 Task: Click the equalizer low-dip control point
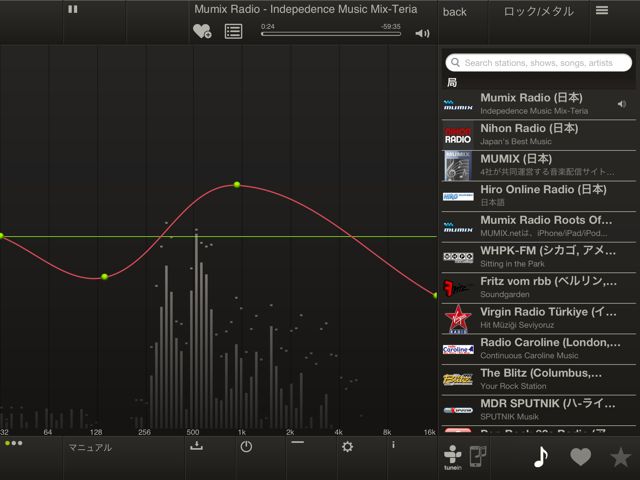104,277
